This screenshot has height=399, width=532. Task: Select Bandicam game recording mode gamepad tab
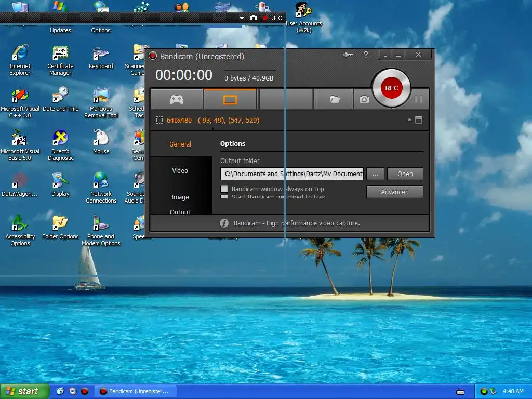coord(177,99)
